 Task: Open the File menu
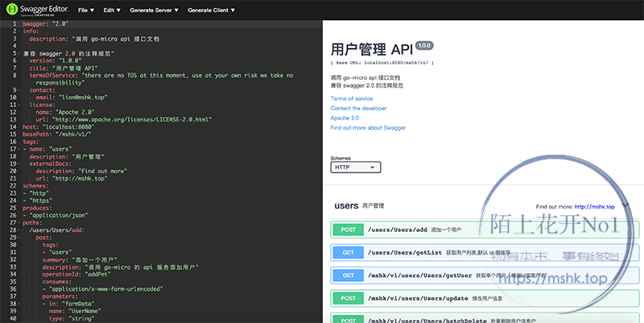pos(86,10)
